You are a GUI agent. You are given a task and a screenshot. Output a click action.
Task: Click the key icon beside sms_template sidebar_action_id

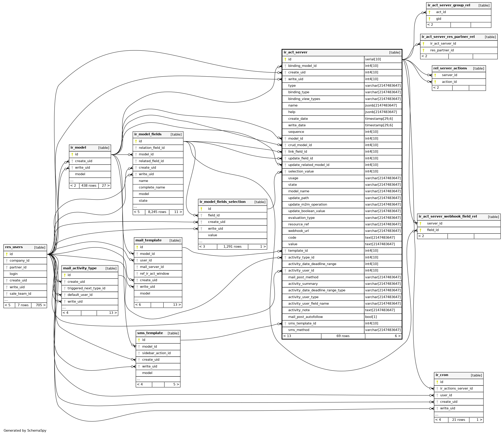click(139, 353)
